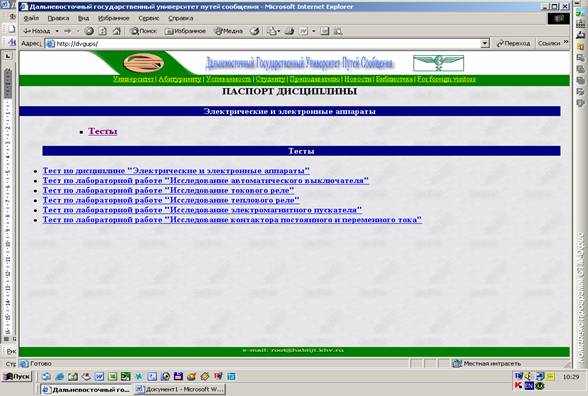Screen dimensions: 588x396
Task: Click the Переход (Go) button
Action: click(x=513, y=44)
